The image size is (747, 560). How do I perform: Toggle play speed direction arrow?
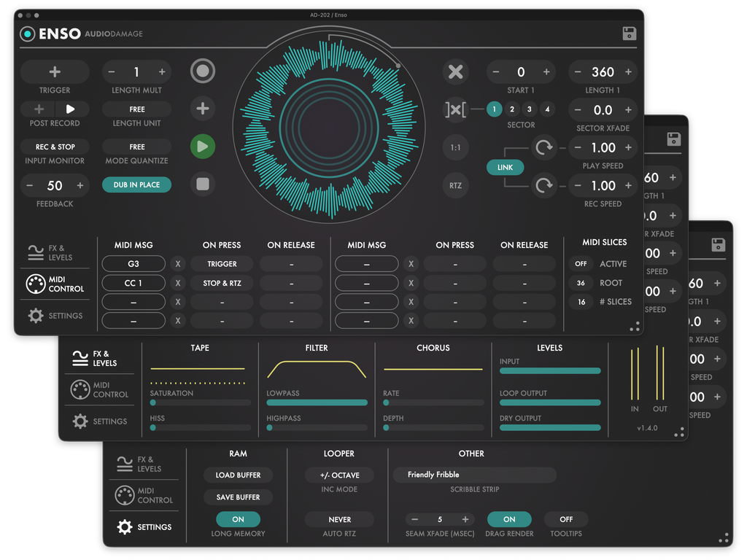[543, 147]
